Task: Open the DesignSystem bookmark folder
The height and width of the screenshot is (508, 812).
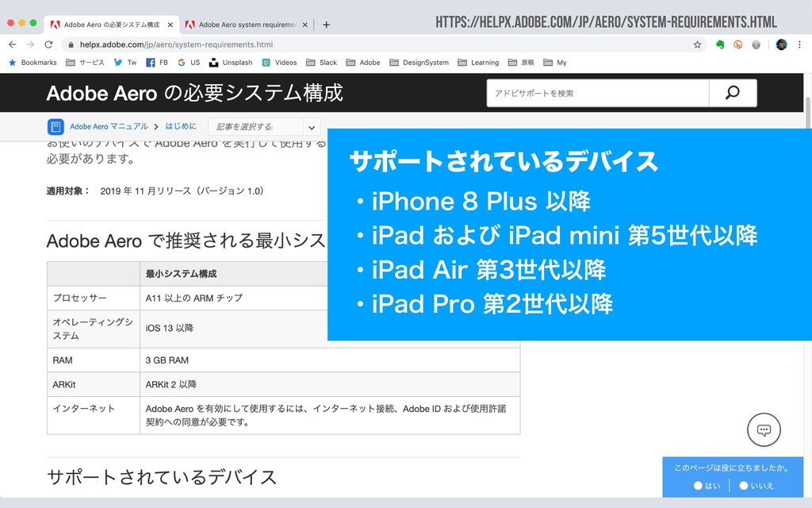Action: [x=419, y=63]
